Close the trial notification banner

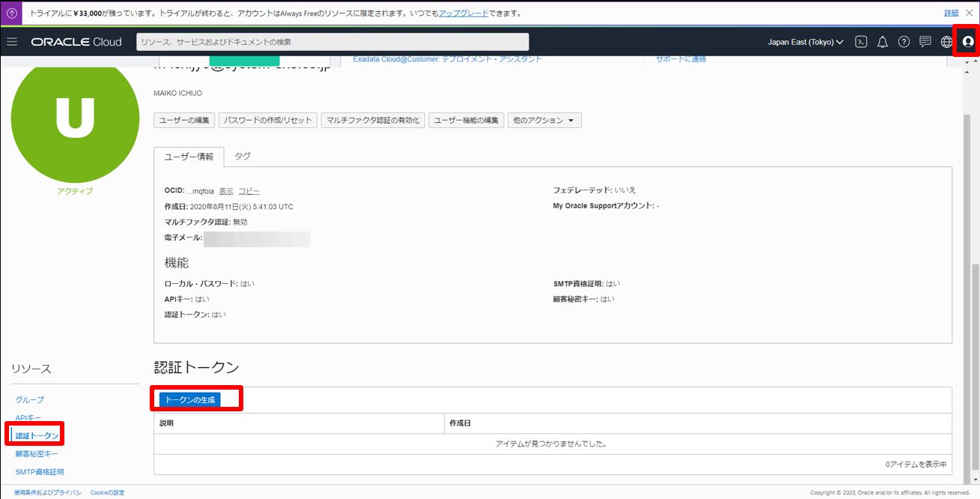tap(969, 13)
